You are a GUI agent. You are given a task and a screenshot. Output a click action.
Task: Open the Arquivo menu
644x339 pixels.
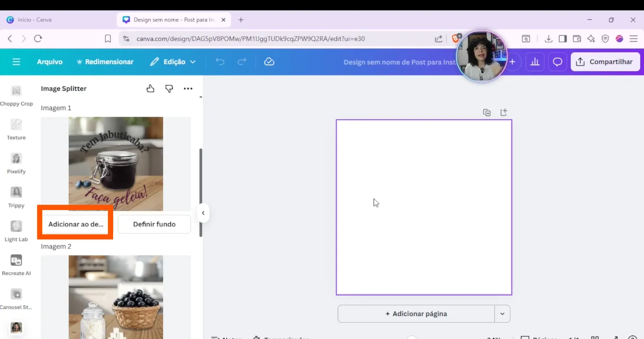pyautogui.click(x=50, y=62)
